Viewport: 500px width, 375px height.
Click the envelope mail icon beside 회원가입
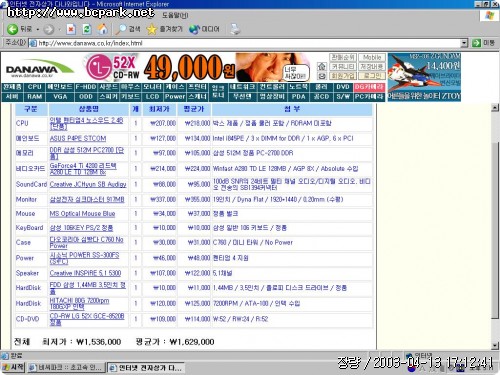tap(321, 76)
